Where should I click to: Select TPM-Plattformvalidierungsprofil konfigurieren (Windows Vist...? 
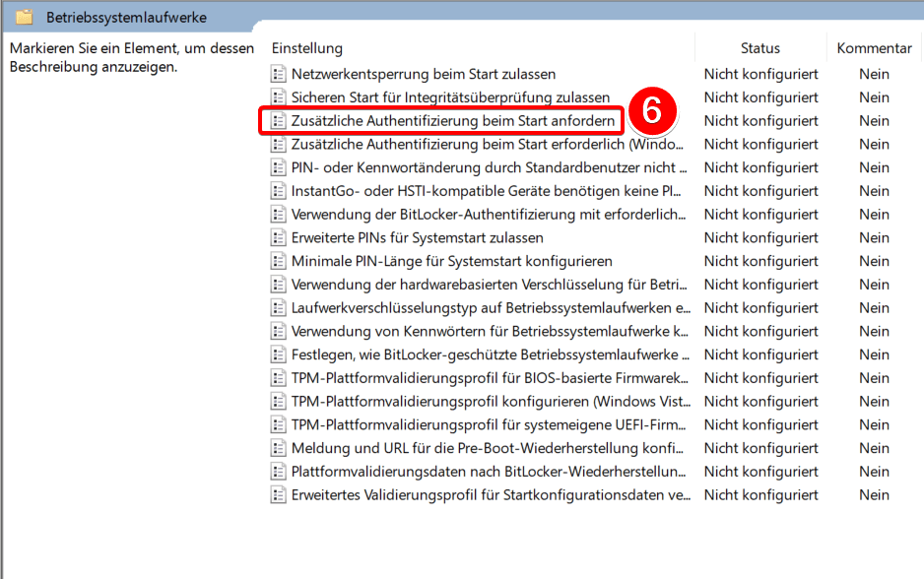[491, 401]
